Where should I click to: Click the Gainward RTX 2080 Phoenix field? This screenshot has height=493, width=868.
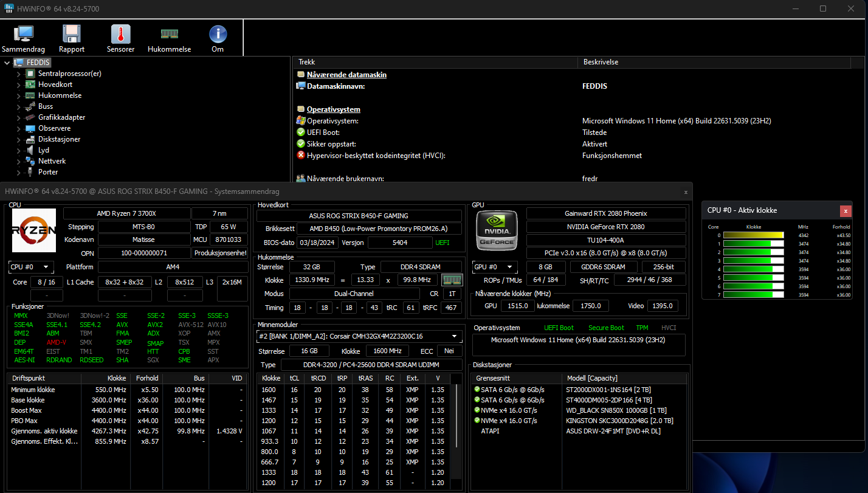pos(606,213)
